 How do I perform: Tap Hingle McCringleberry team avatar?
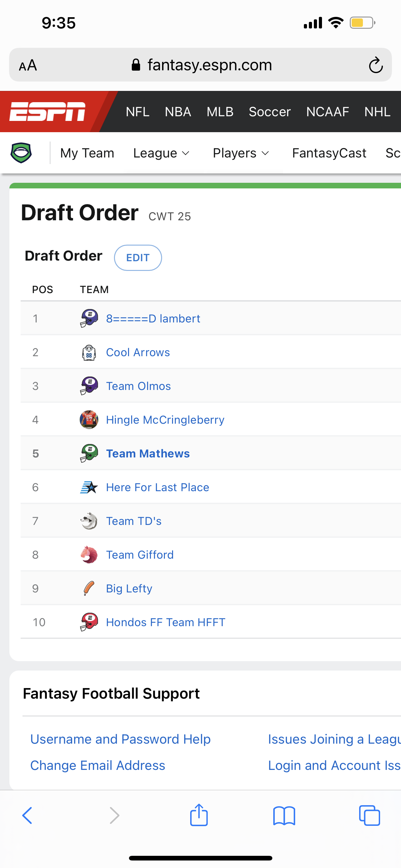[89, 420]
